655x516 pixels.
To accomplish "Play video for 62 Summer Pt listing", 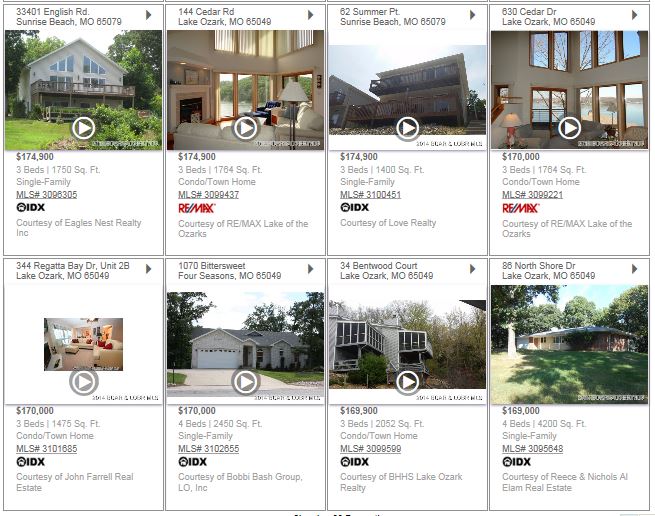I will click(408, 128).
